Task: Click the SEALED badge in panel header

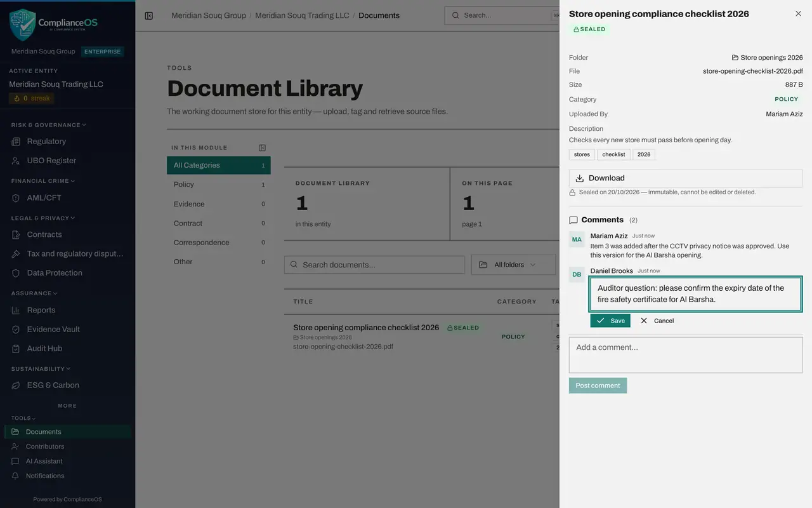Action: [589, 29]
